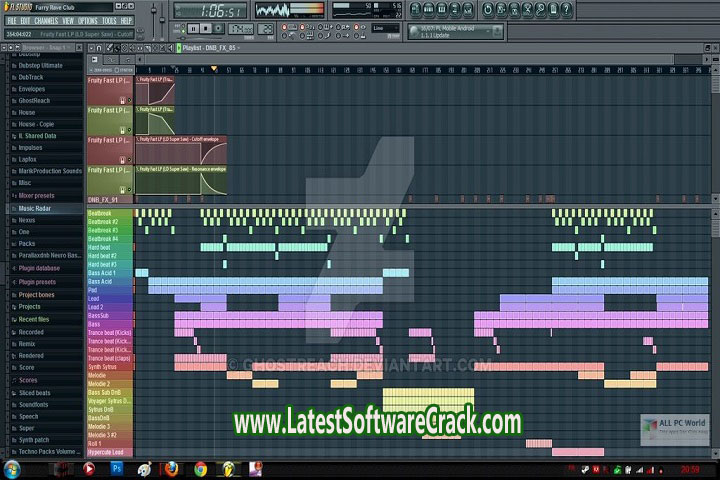Expand the GhostReach folder in Browser
This screenshot has width=720, height=480.
tap(34, 101)
